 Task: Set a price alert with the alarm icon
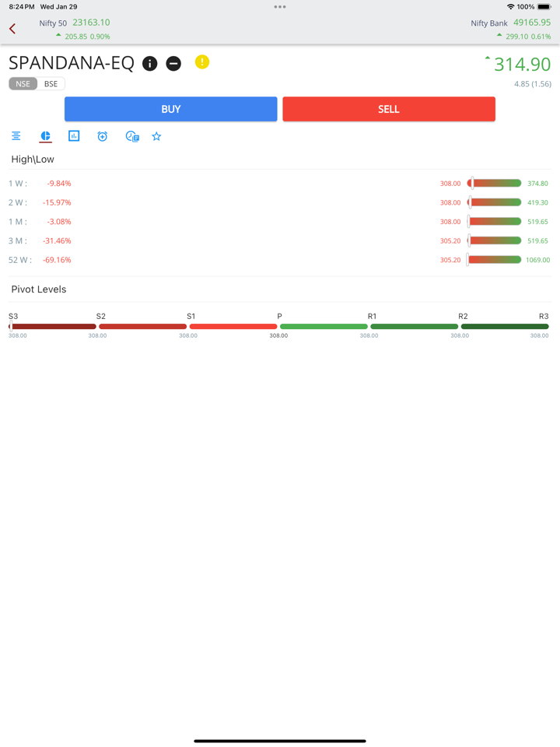tap(103, 136)
